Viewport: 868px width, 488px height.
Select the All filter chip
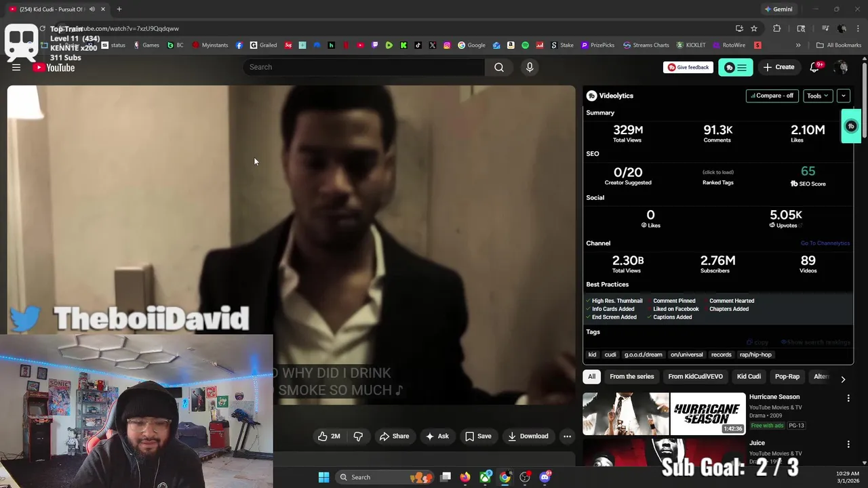point(591,376)
